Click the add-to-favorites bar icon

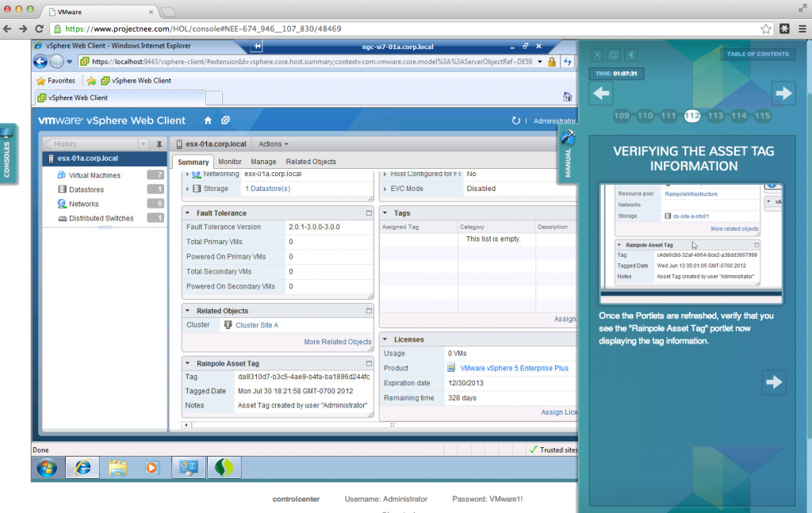coord(92,81)
